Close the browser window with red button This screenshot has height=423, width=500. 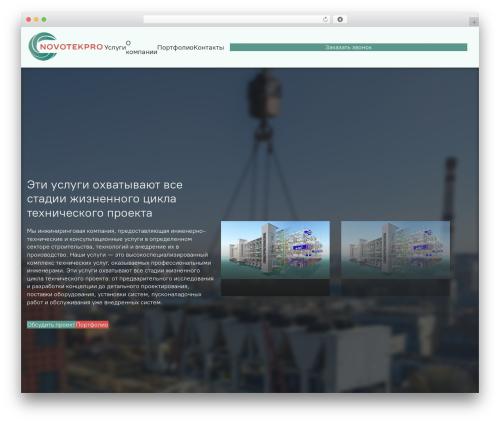[x=29, y=19]
